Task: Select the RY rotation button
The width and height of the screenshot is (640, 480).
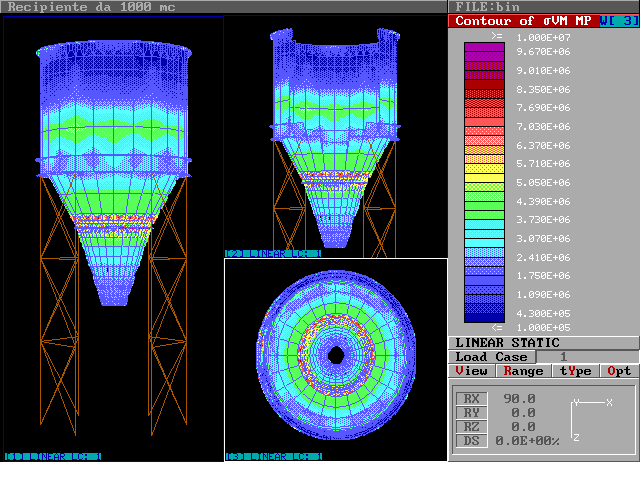Action: coord(471,413)
